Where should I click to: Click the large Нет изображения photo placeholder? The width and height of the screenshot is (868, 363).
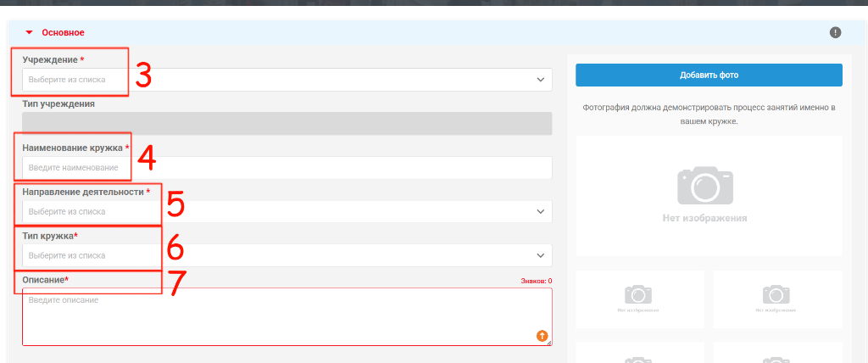point(709,196)
